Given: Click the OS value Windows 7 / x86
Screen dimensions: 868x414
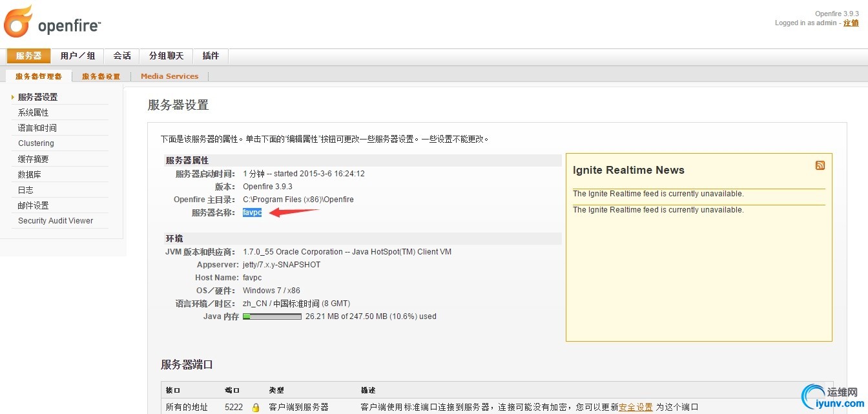Looking at the screenshot, I should 271,291.
